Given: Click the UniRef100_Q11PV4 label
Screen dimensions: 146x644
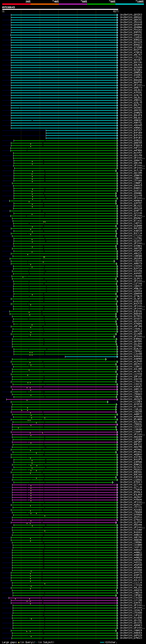Looking at the screenshot, I should [131, 522].
